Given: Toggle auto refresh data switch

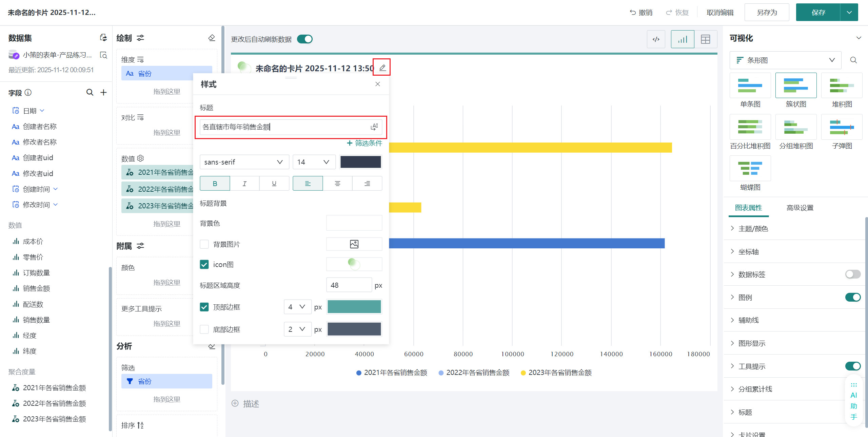Looking at the screenshot, I should [x=304, y=39].
